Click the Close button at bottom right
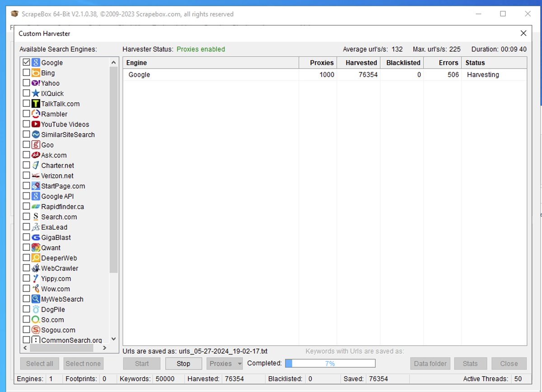Screen dimensions: 542x392 (x=509, y=364)
